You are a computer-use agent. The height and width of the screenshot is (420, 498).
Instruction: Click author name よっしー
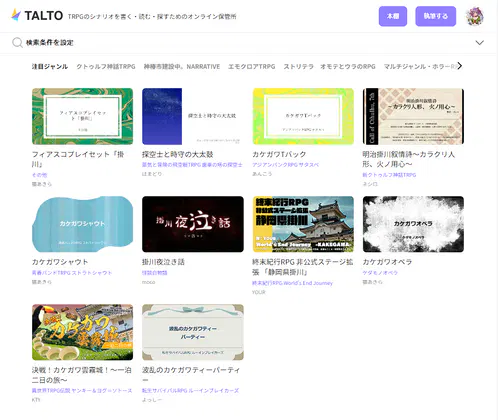pyautogui.click(x=152, y=400)
